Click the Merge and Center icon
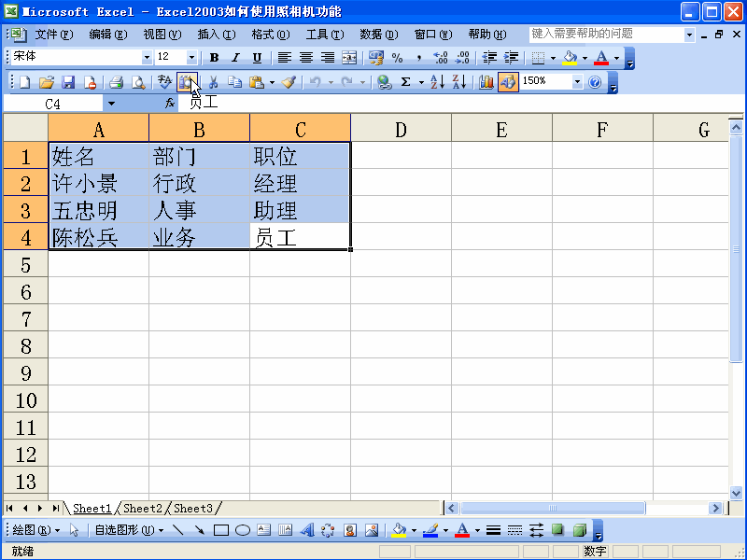 (350, 58)
